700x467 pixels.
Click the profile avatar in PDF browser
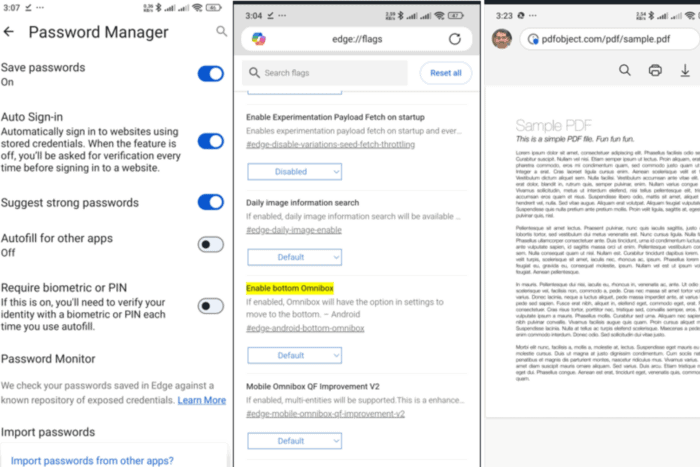(x=502, y=39)
